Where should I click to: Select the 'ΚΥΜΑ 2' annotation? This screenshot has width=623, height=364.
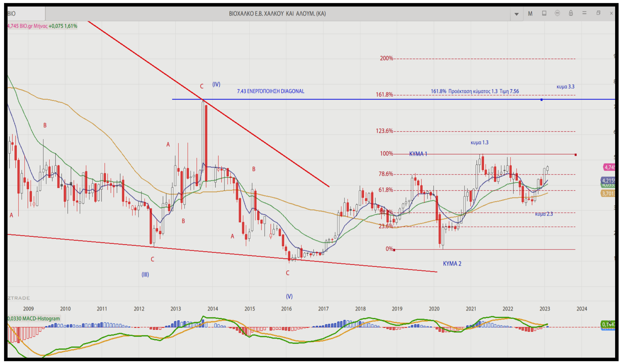click(x=452, y=264)
